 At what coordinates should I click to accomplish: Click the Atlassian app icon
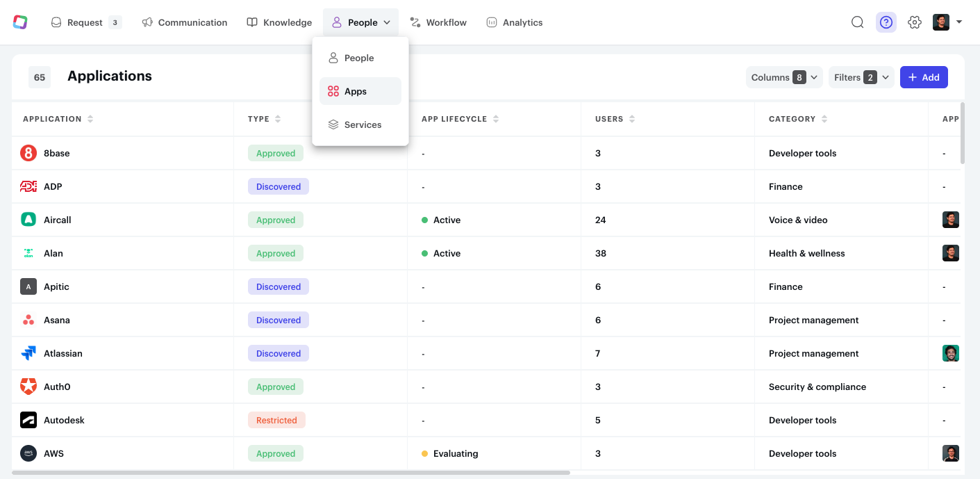pos(28,353)
